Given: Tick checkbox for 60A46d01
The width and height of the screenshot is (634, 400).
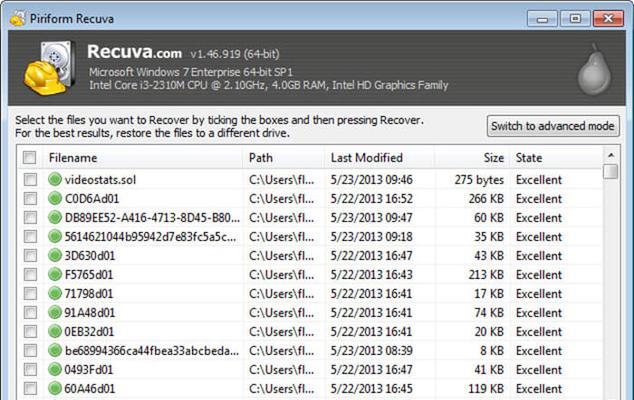Looking at the screenshot, I should click(30, 389).
